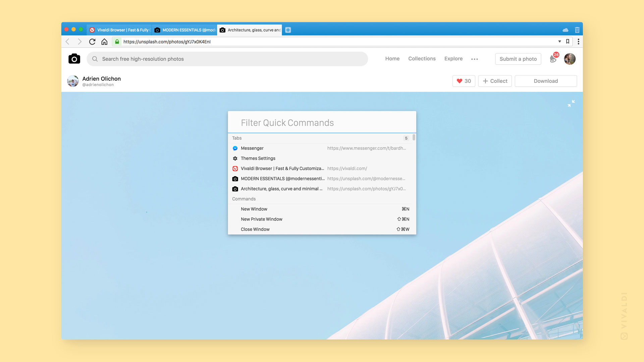This screenshot has height=362, width=644.
Task: Click the Architecture photo tab icon
Action: pyautogui.click(x=222, y=29)
